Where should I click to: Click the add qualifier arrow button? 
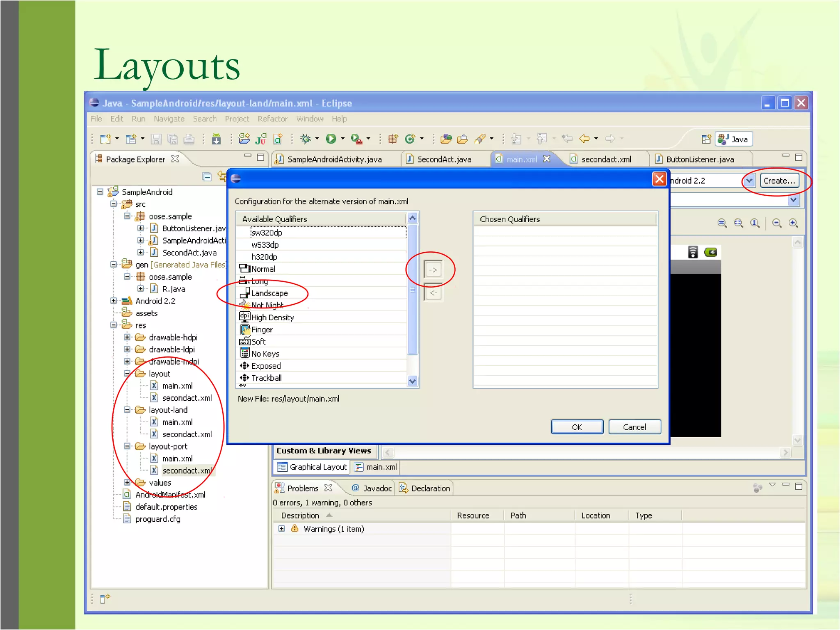433,270
